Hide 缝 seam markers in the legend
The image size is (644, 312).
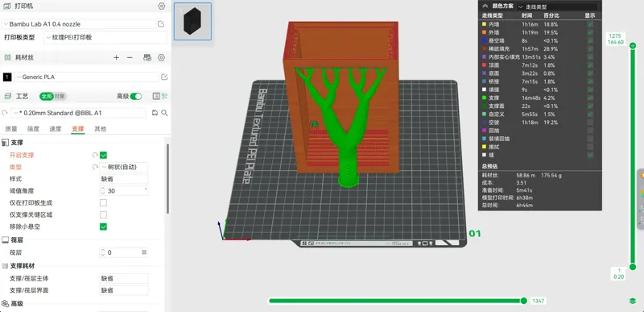click(590, 155)
